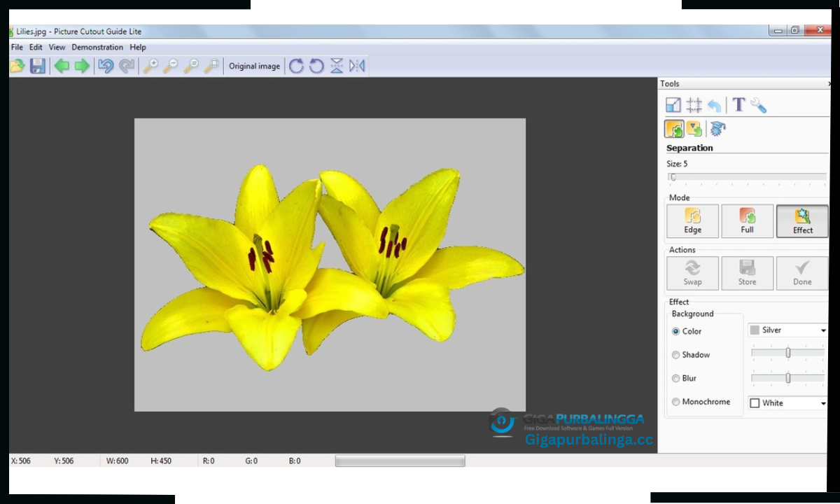
Task: Choose the Text tool (T icon)
Action: (738, 105)
